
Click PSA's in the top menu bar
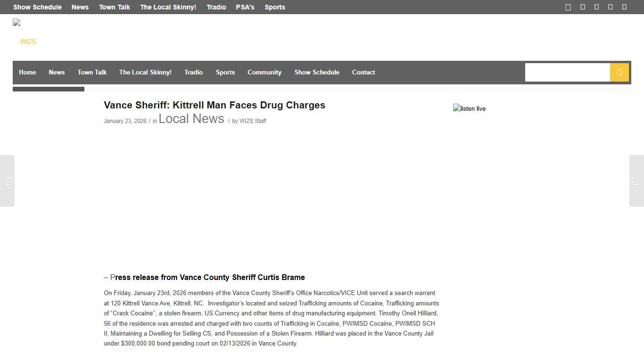pos(245,7)
